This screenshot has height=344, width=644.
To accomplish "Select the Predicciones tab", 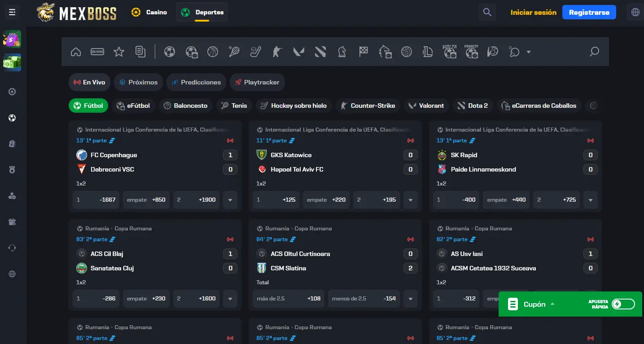I will pyautogui.click(x=196, y=82).
